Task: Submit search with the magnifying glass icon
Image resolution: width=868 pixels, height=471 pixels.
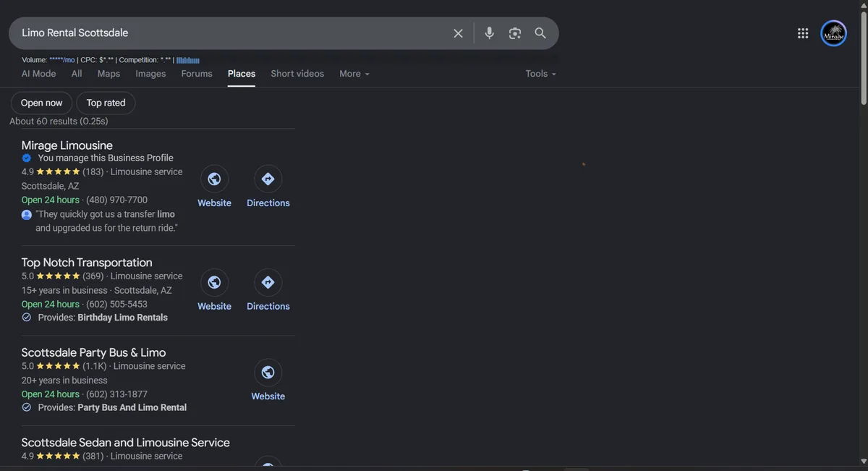Action: 540,33
